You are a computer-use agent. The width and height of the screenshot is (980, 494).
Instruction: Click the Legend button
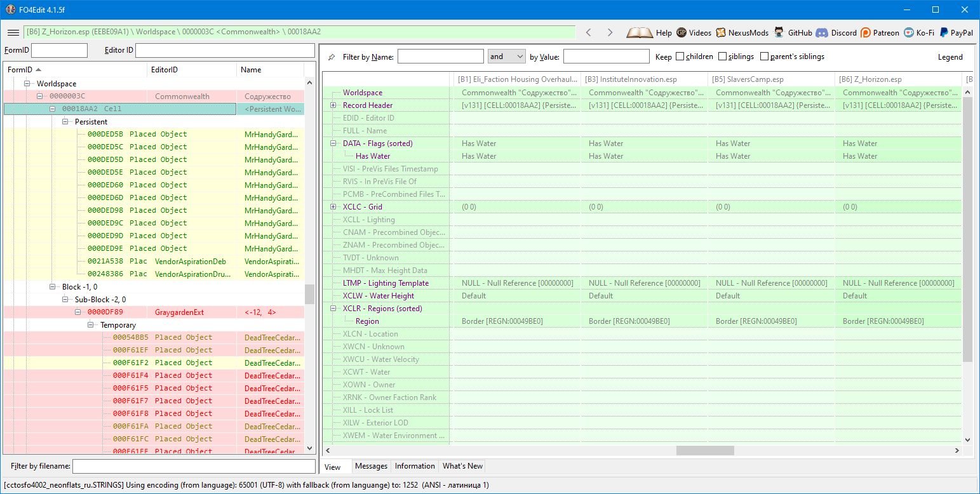950,57
